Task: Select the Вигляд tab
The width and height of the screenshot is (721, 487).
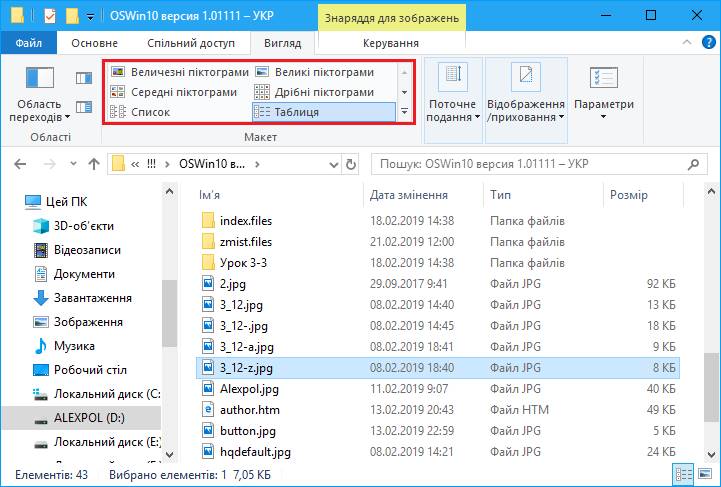Action: [282, 43]
